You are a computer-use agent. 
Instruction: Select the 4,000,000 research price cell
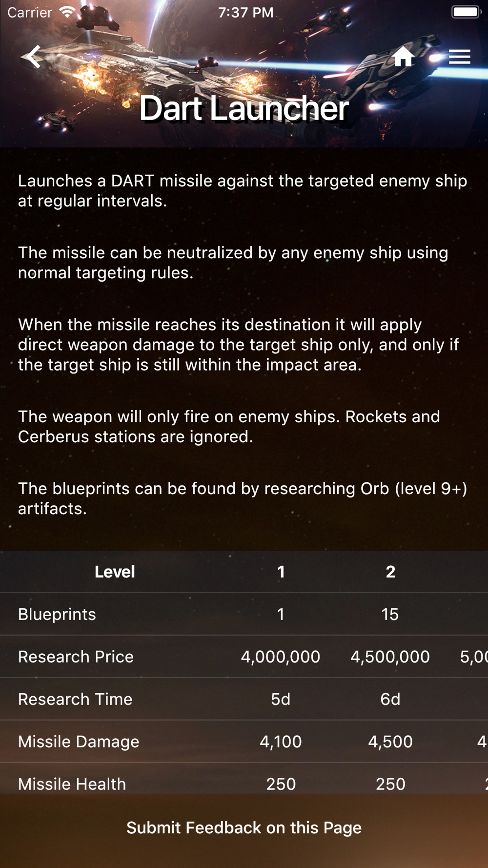[x=281, y=657]
